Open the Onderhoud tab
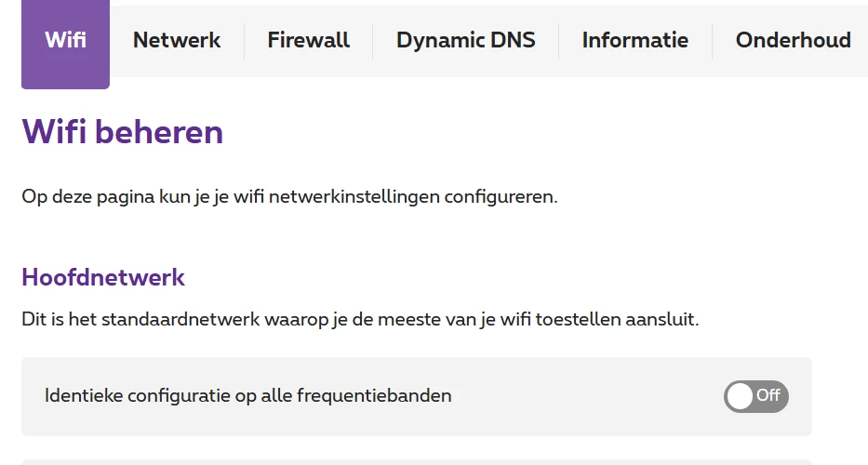868x465 pixels. click(x=793, y=41)
